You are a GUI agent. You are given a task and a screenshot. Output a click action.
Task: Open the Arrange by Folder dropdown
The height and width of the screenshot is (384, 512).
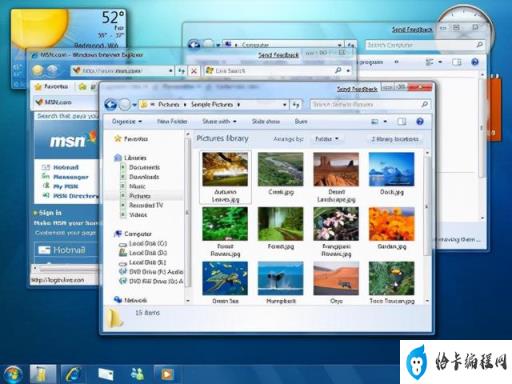327,139
